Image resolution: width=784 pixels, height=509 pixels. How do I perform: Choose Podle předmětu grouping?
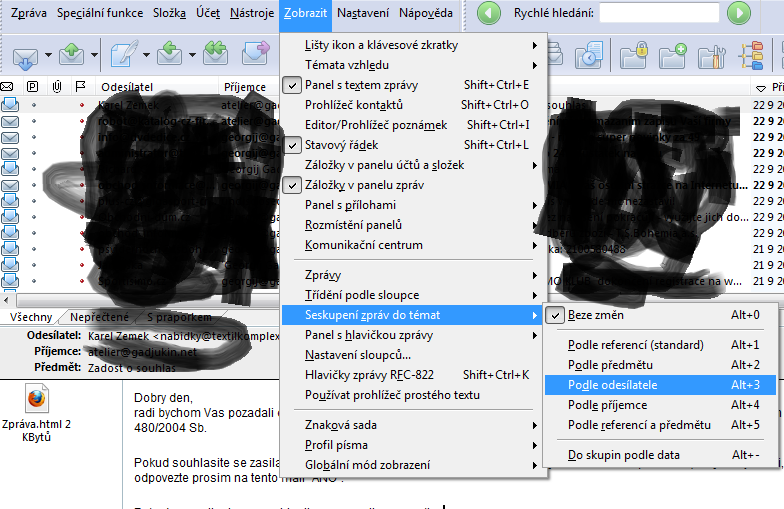660,365
